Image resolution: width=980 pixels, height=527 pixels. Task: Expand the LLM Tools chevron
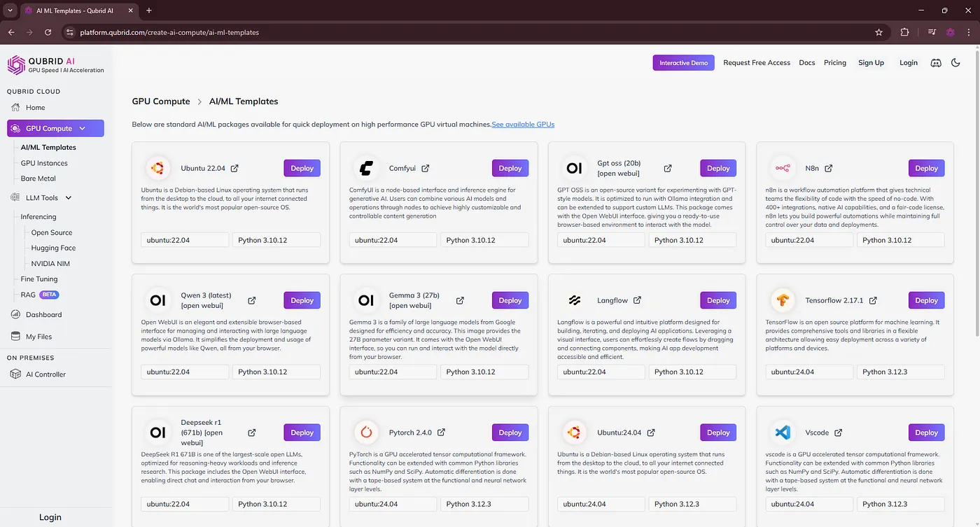69,198
